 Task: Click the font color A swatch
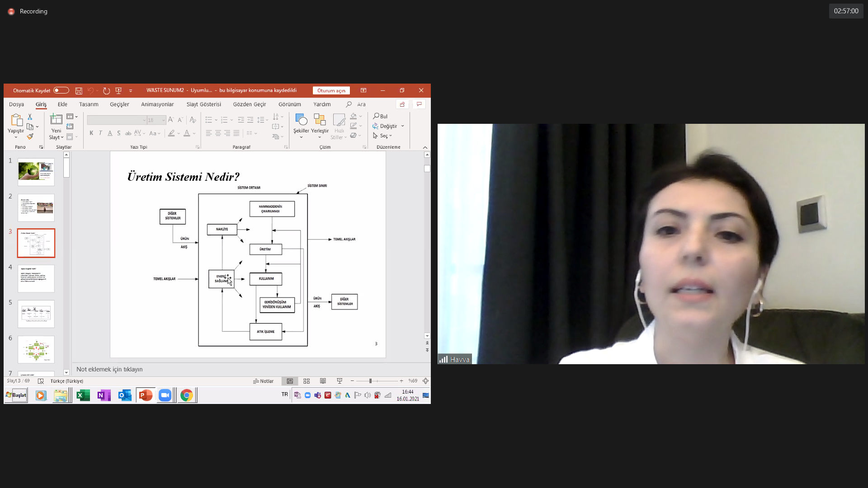click(x=187, y=133)
